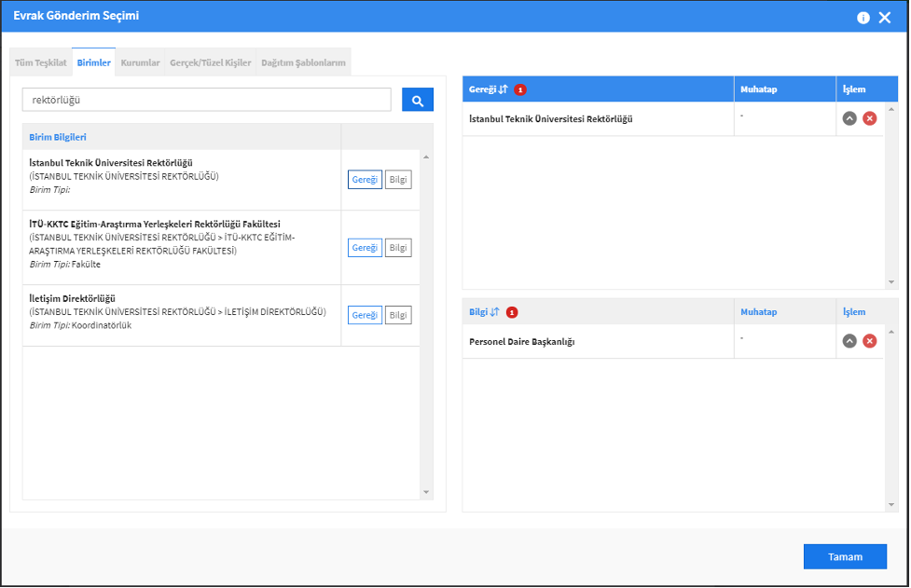Add İTÜ-KKTC Rektörlüğü Fakültesi as Gereği
This screenshot has height=588, width=911.
click(x=365, y=247)
